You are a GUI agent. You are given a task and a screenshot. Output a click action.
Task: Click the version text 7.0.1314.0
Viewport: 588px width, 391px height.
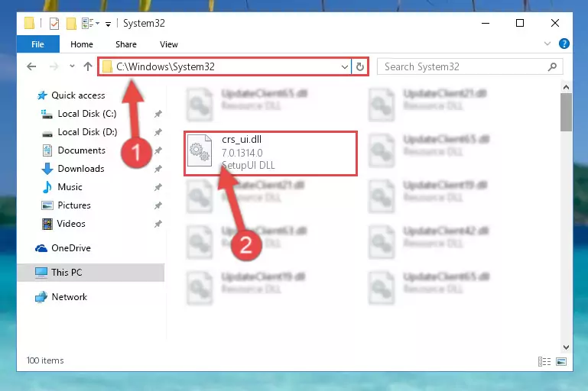point(242,153)
